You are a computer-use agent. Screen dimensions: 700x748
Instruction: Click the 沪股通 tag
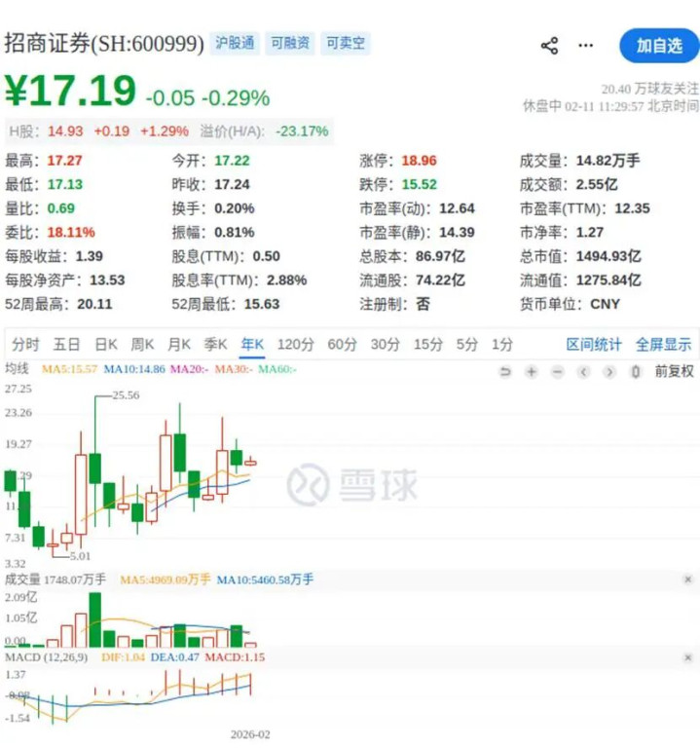(235, 44)
